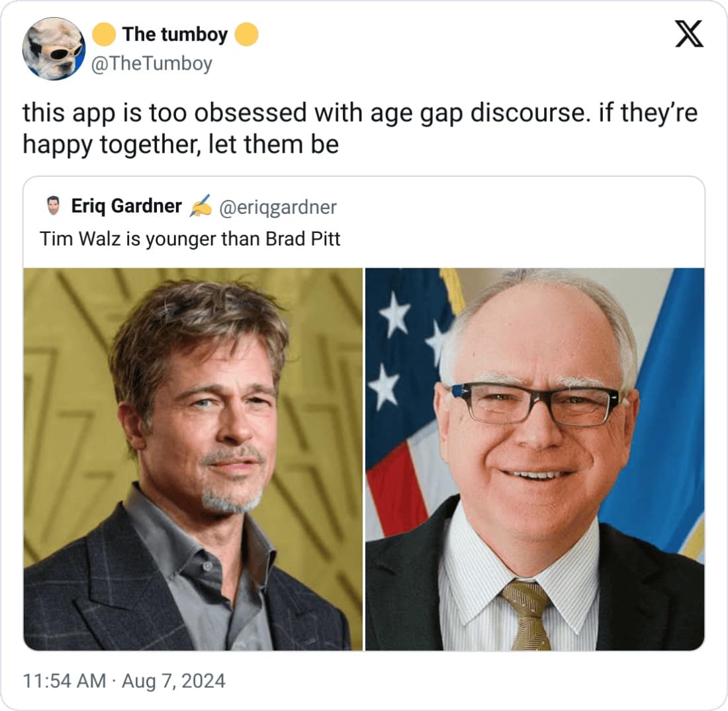Open the 'Eriq Gardner' name link
Viewport: 728px width, 711px height.
[x=126, y=207]
